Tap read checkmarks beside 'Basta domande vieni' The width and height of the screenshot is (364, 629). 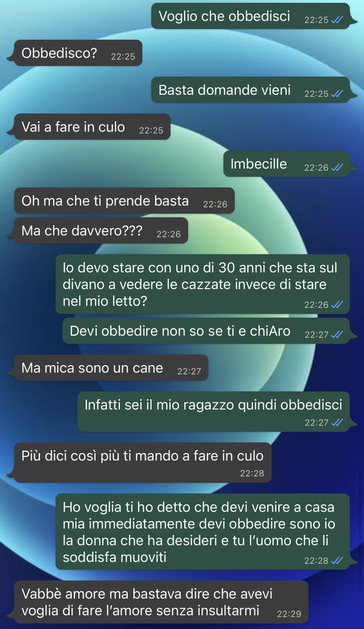click(337, 94)
